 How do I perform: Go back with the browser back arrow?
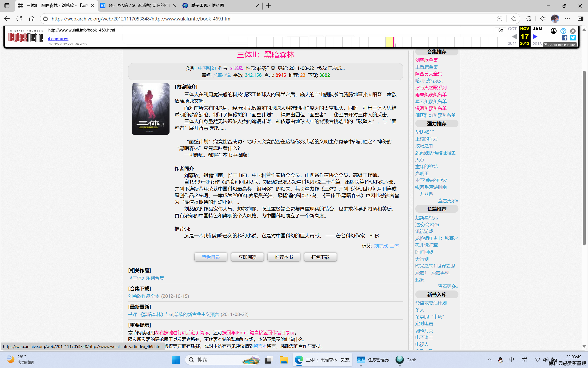point(7,18)
